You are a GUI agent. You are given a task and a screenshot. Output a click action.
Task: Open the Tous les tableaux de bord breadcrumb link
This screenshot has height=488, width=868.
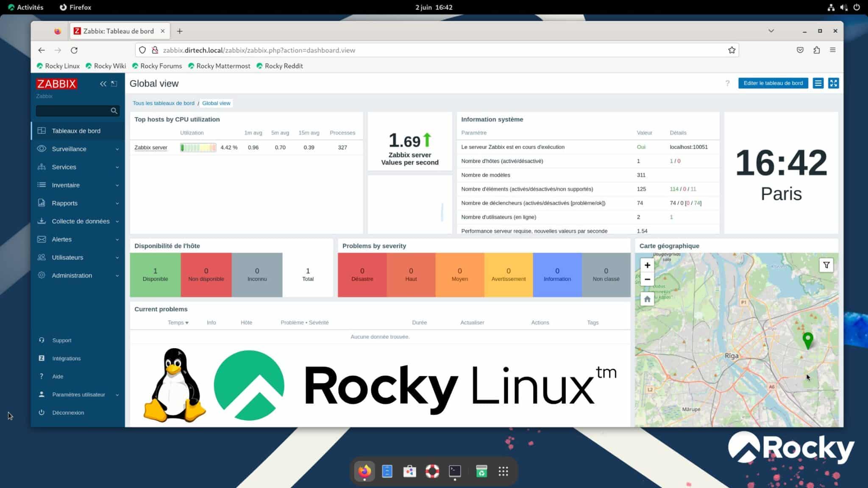(164, 103)
